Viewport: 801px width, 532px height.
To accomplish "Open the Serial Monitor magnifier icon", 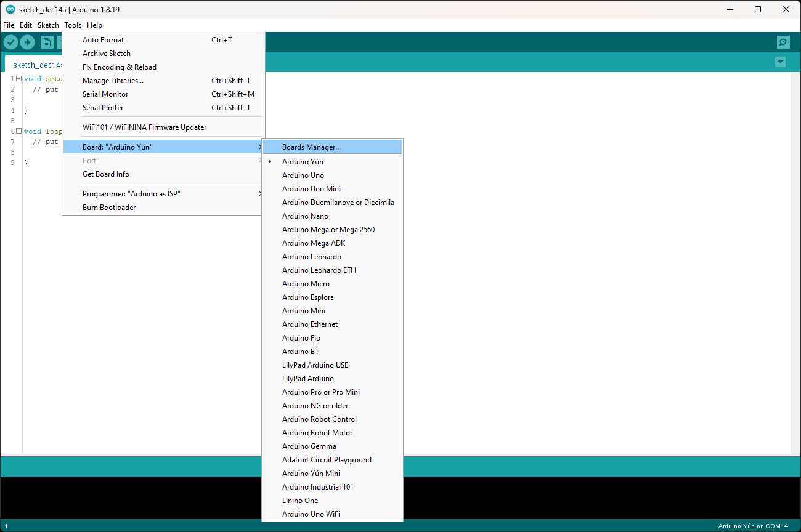I will point(783,42).
